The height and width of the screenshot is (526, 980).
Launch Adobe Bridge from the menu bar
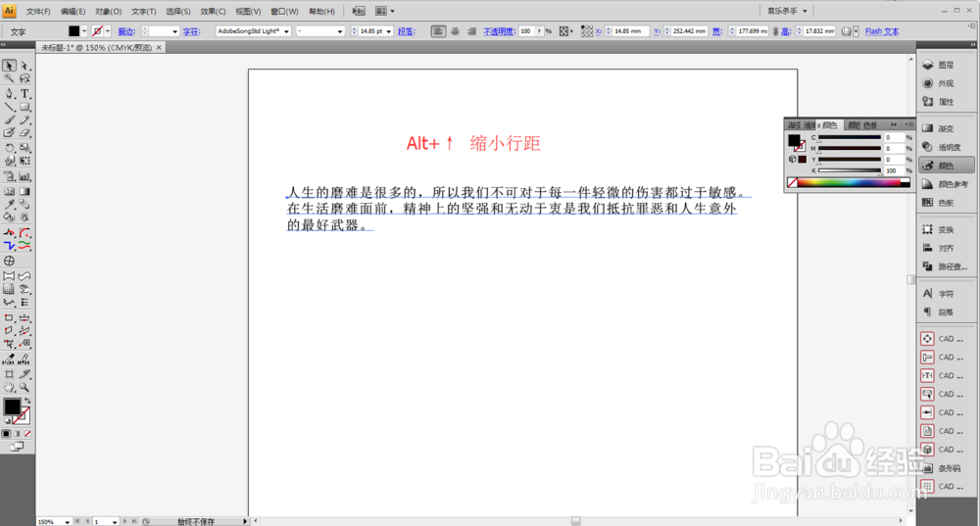[359, 11]
